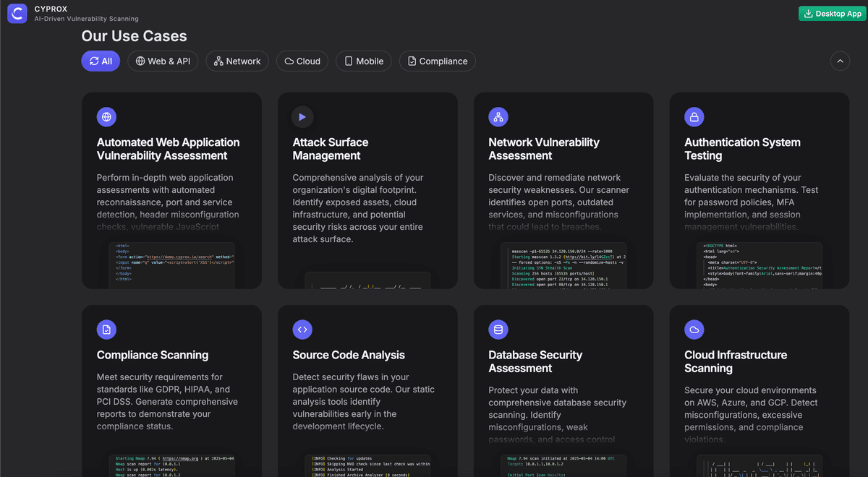
Task: Download the Desktop App
Action: click(x=833, y=14)
